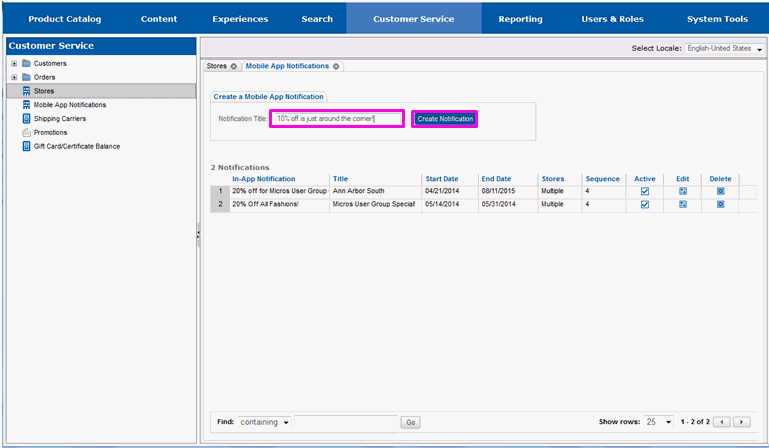The image size is (769, 448).
Task: Toggle Active checkbox for Micros User Group Special
Action: [645, 205]
